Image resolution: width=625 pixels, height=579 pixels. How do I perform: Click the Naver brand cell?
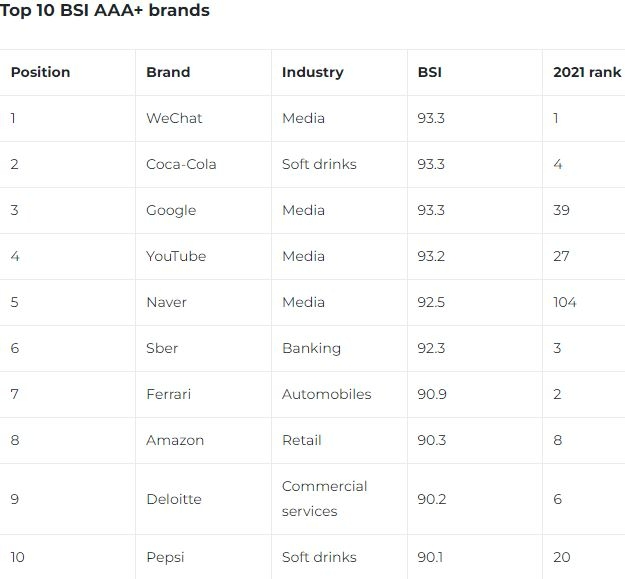pyautogui.click(x=166, y=302)
